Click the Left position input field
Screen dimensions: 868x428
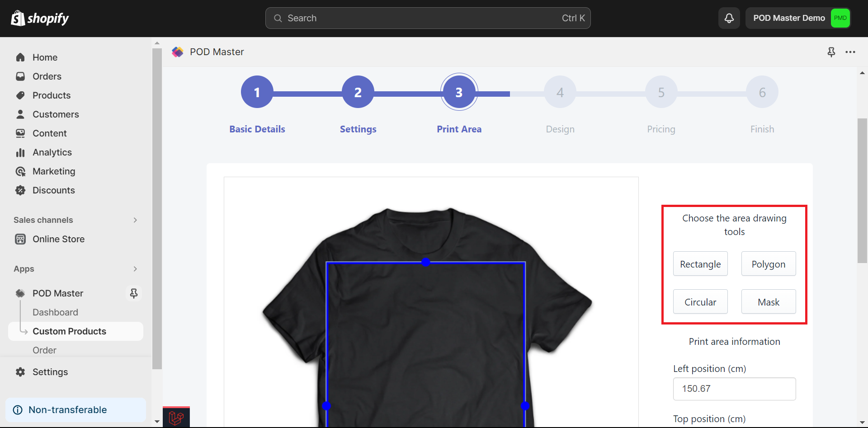735,389
